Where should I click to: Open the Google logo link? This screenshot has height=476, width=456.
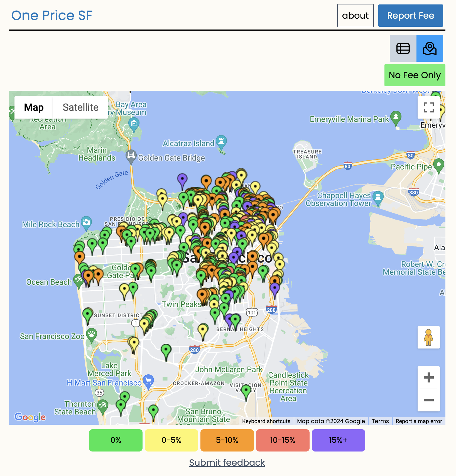pos(30,417)
